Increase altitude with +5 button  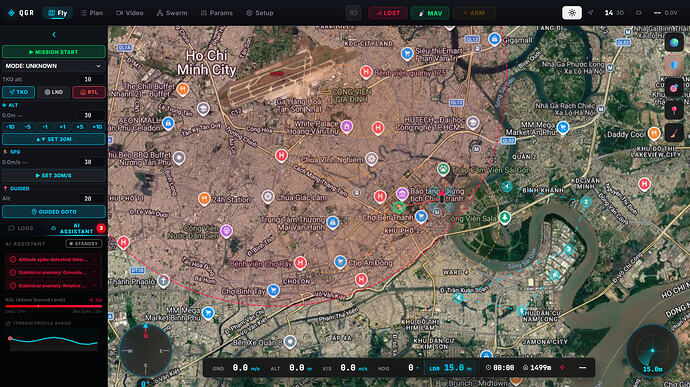[x=80, y=127]
